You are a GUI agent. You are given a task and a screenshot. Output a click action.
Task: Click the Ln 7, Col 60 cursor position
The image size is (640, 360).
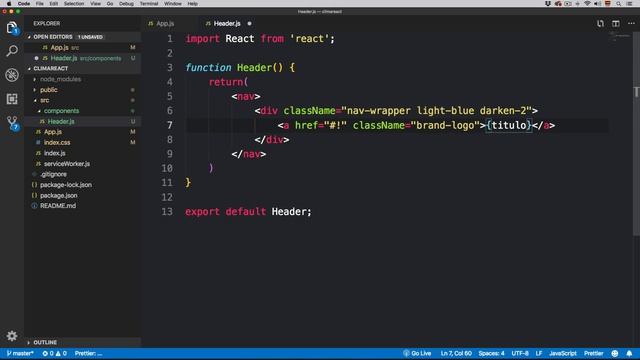coord(456,353)
